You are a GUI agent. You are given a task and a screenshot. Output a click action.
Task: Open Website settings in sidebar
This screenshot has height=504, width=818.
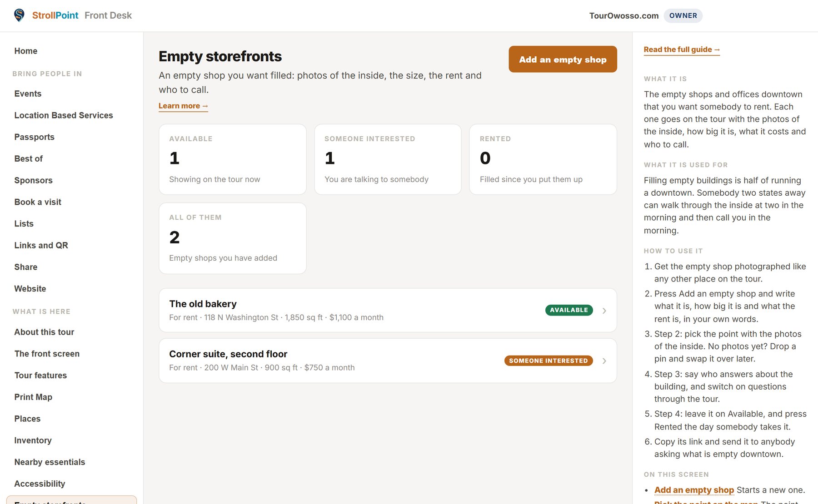click(x=30, y=289)
